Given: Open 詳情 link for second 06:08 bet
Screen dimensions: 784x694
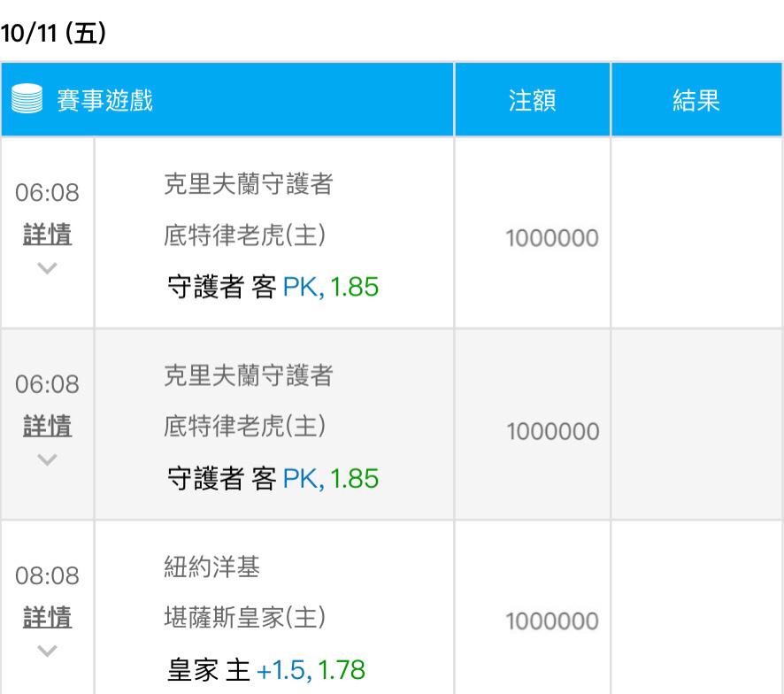Looking at the screenshot, I should pyautogui.click(x=47, y=427).
